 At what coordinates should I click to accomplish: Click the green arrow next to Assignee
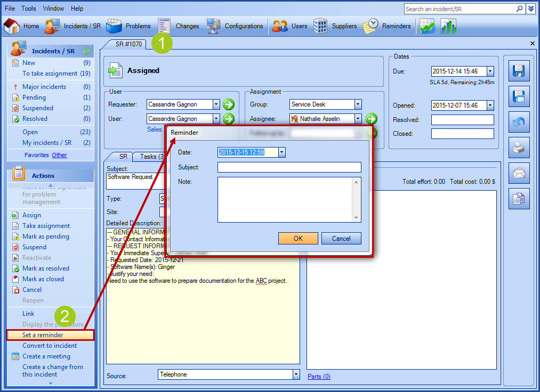pos(372,118)
